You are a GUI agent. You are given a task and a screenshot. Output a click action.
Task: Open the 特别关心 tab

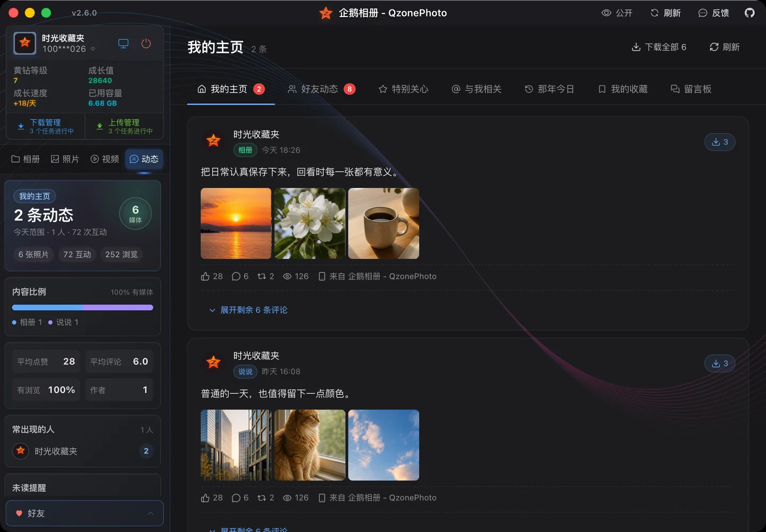pyautogui.click(x=403, y=89)
